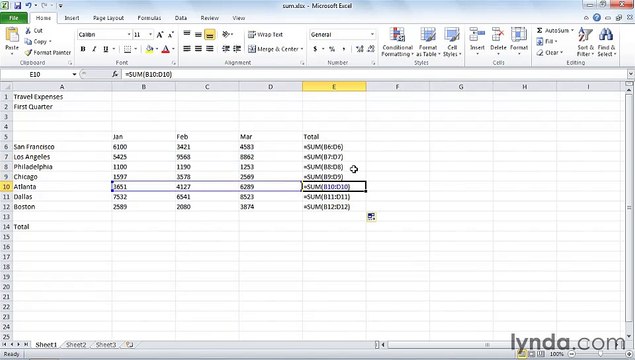Viewport: 635px width, 360px height.
Task: Click in the formula bar input
Action: coord(375,74)
